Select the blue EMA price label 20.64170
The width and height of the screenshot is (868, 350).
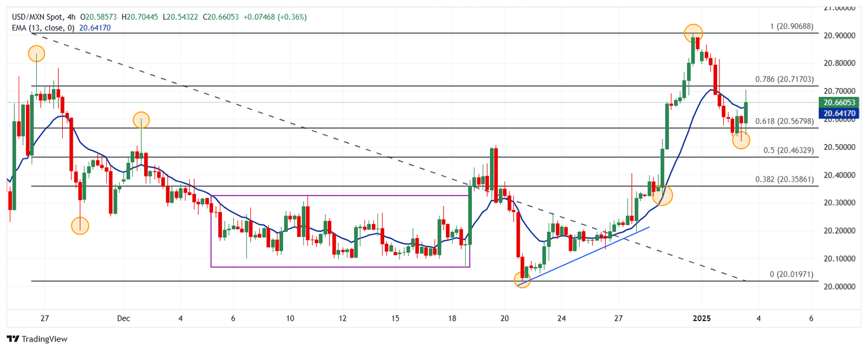[840, 114]
